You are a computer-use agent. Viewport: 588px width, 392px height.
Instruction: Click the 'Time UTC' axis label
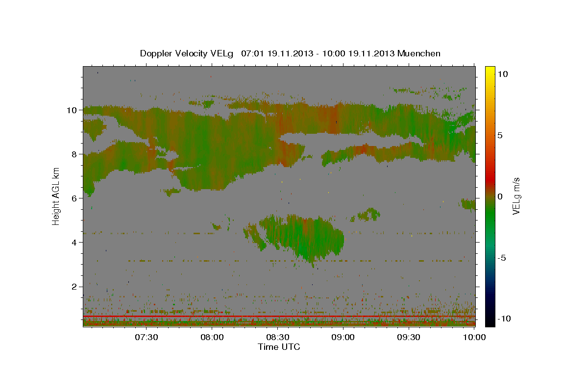point(279,347)
